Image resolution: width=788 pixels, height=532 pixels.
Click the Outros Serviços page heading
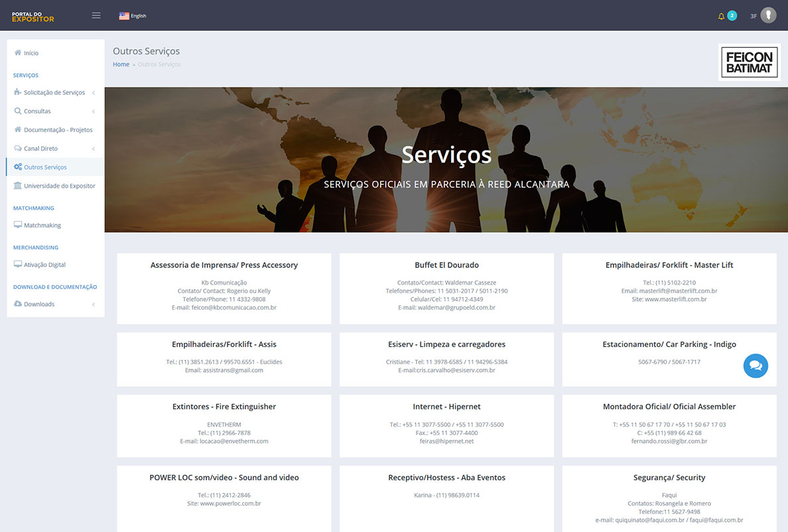pyautogui.click(x=146, y=51)
